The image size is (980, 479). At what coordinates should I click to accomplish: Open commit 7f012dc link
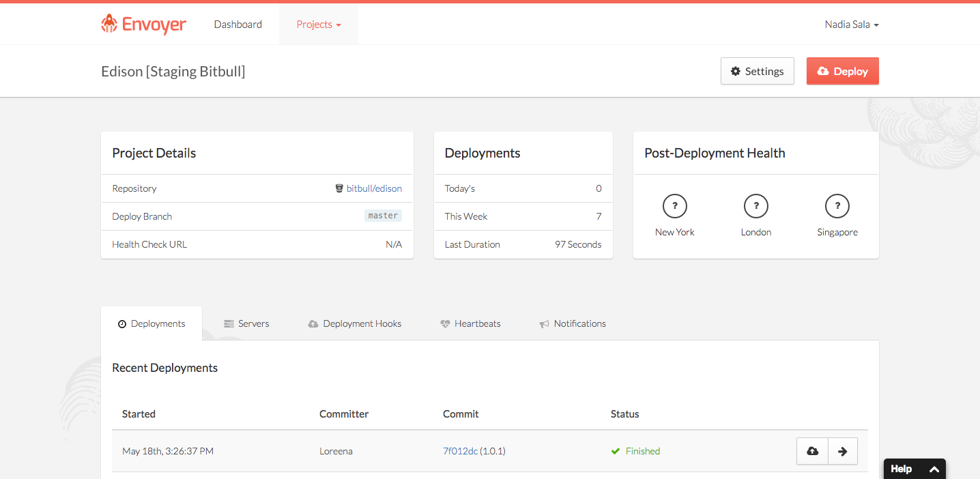[x=460, y=451]
